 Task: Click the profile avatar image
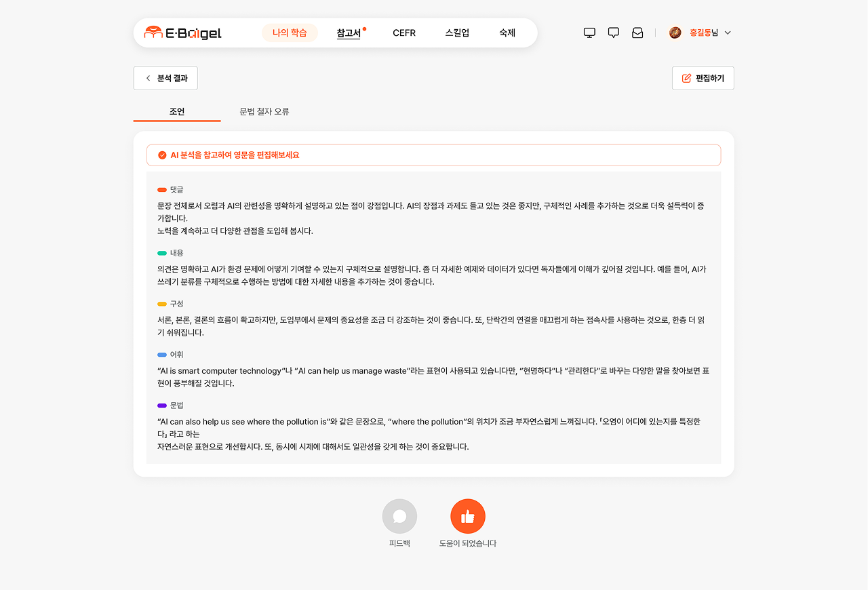(x=675, y=32)
